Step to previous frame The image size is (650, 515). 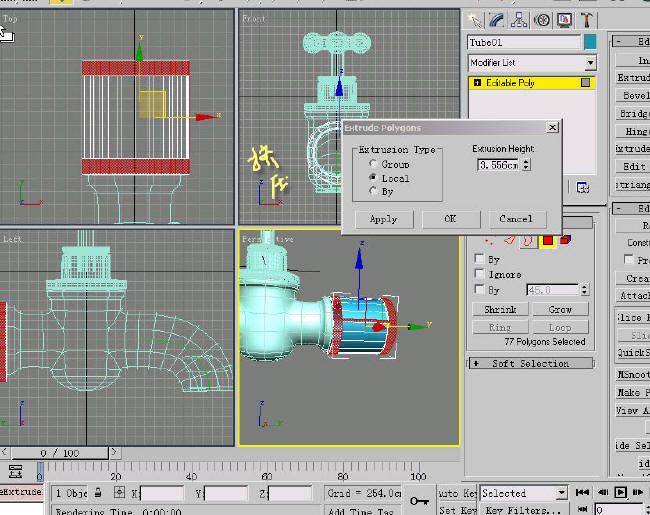tap(603, 492)
